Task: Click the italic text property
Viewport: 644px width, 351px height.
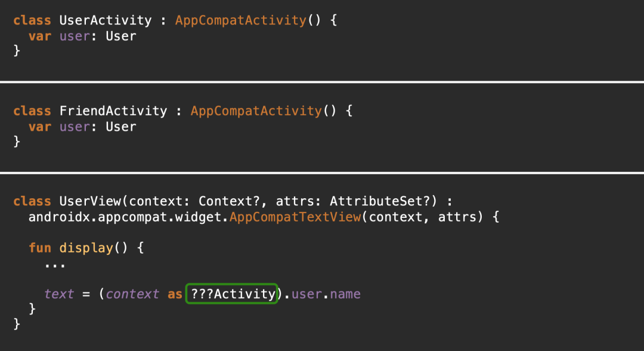Action: [59, 294]
